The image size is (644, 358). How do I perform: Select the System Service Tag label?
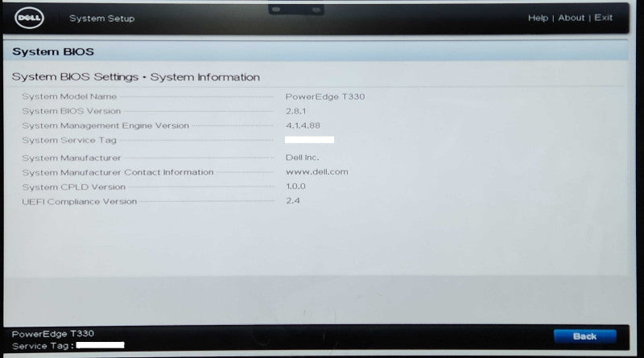(69, 141)
